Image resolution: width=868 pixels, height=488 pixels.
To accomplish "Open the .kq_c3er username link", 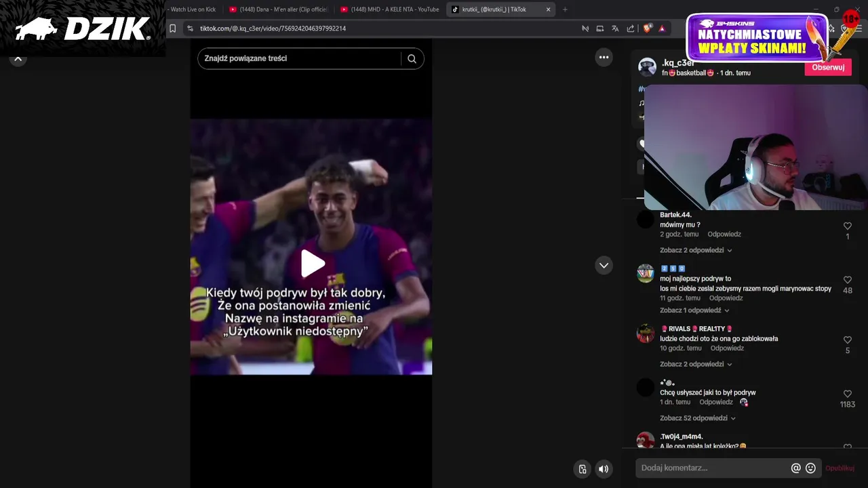I will tap(677, 63).
